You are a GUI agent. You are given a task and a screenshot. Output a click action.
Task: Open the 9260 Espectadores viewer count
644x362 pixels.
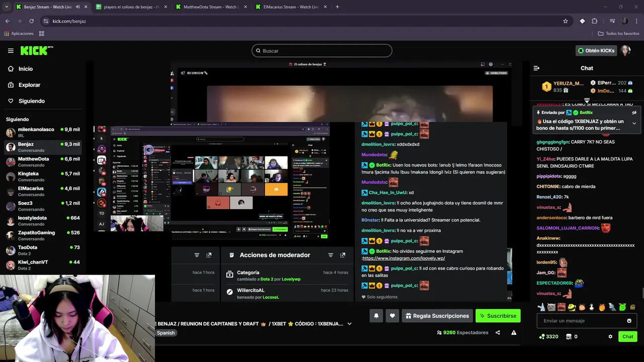tap(462, 333)
